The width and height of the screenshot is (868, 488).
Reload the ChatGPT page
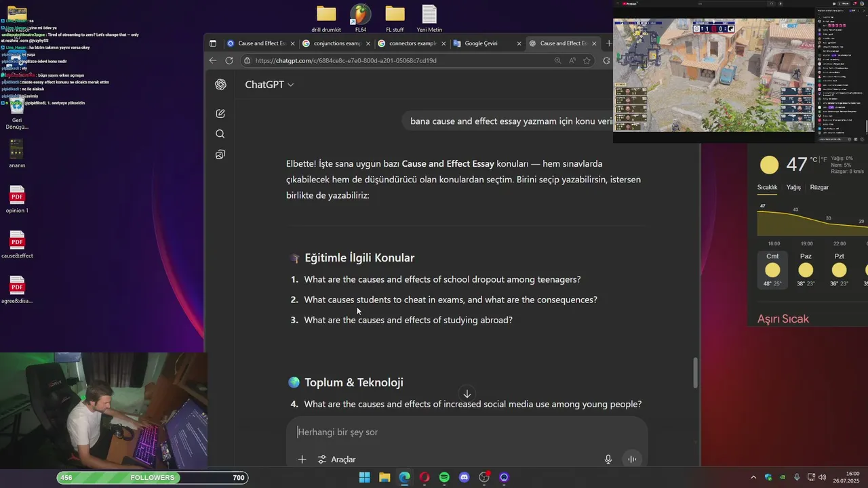(x=229, y=60)
